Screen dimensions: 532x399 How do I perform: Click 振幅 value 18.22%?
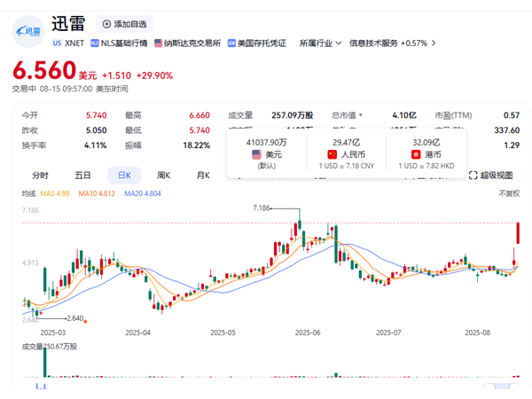tap(197, 145)
